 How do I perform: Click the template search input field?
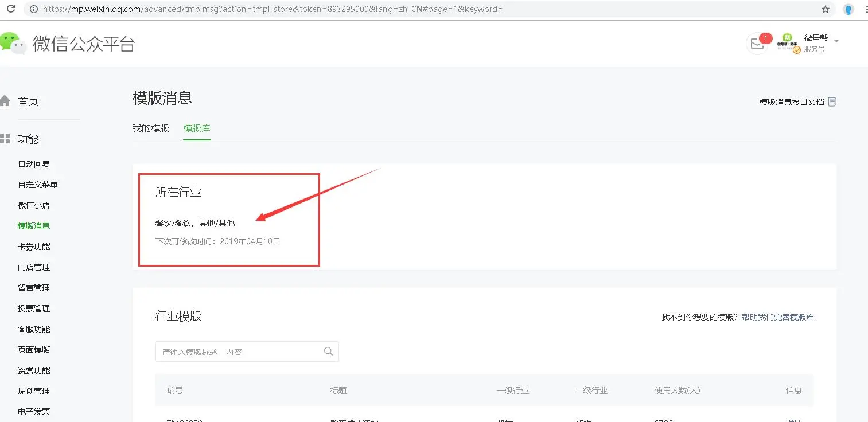247,351
